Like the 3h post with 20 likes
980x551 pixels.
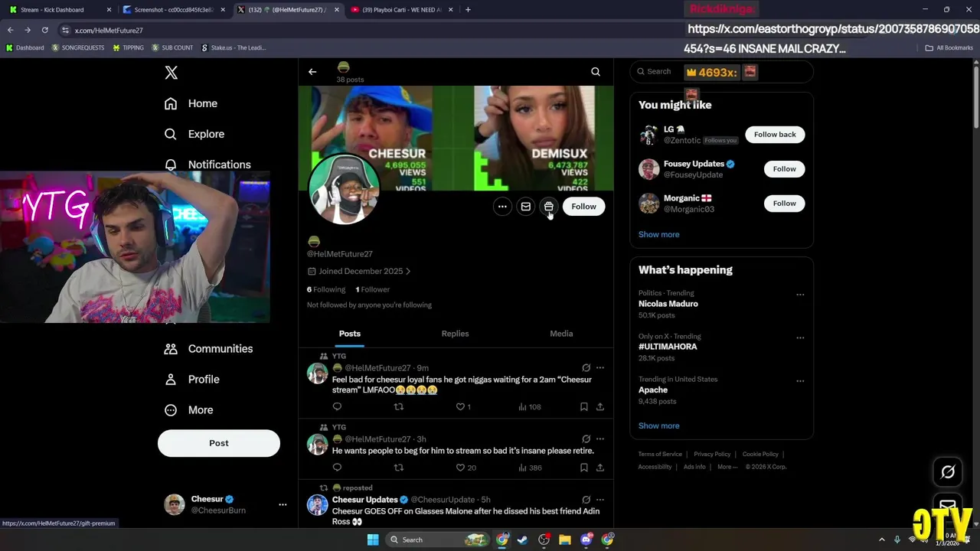tap(465, 468)
